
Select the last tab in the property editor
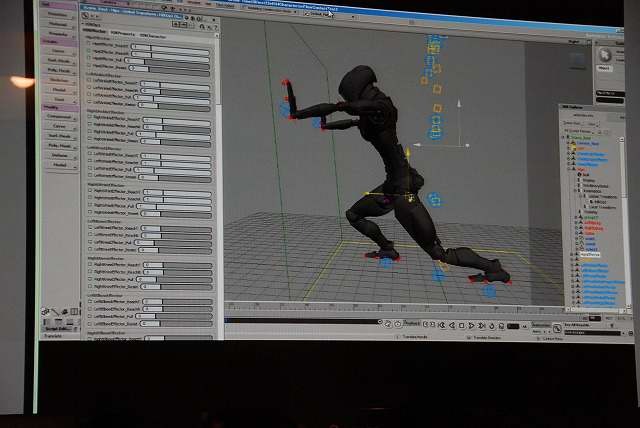click(153, 36)
